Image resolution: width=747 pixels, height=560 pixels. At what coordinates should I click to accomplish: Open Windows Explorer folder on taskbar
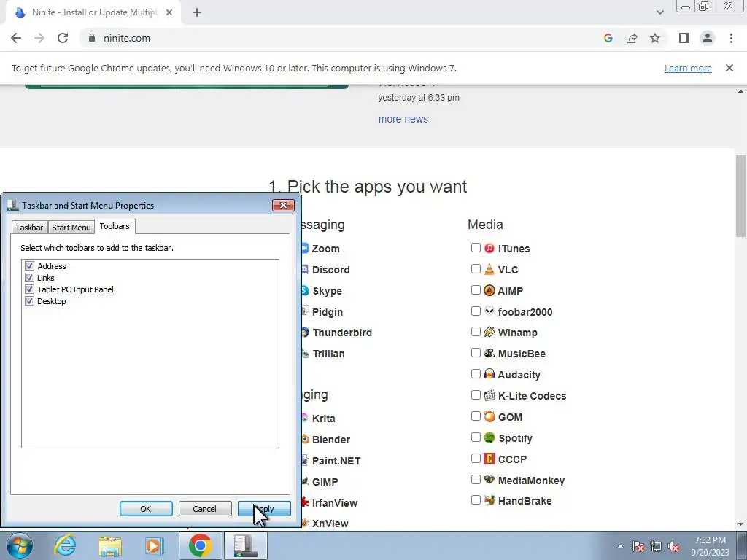110,545
